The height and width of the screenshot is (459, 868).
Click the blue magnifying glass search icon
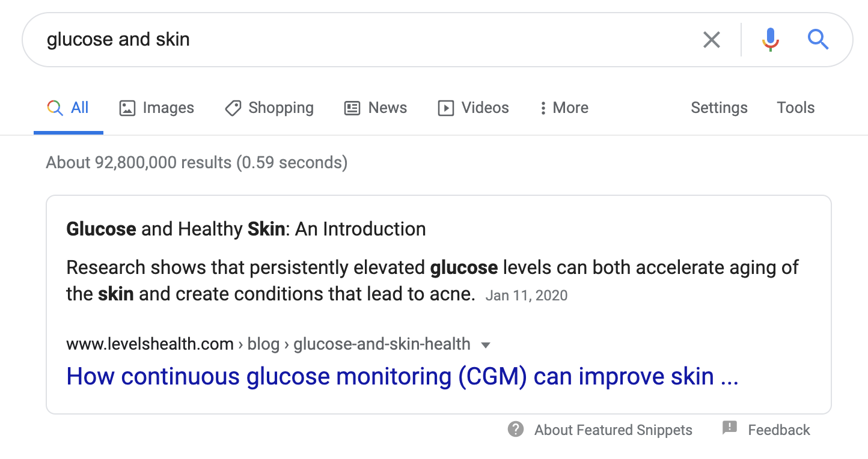(x=818, y=40)
